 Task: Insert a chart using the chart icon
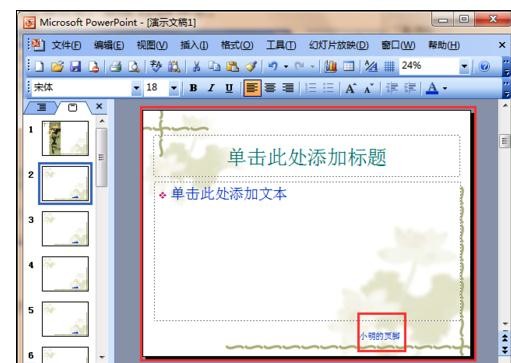tap(330, 67)
